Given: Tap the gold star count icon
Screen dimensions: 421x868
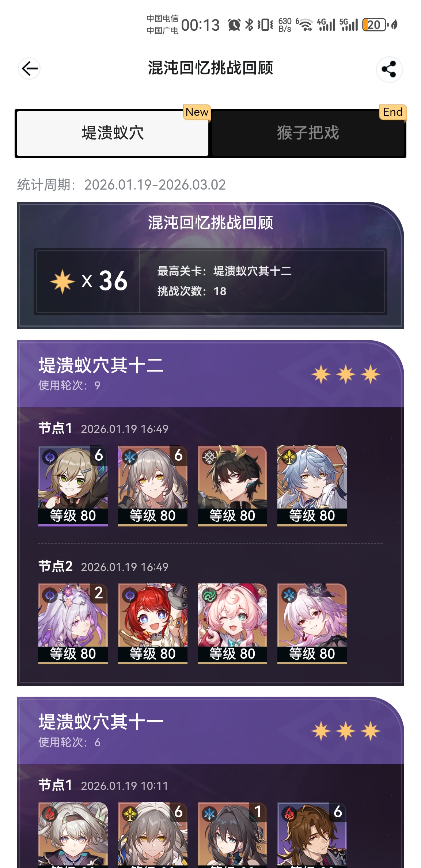Looking at the screenshot, I should (x=62, y=281).
